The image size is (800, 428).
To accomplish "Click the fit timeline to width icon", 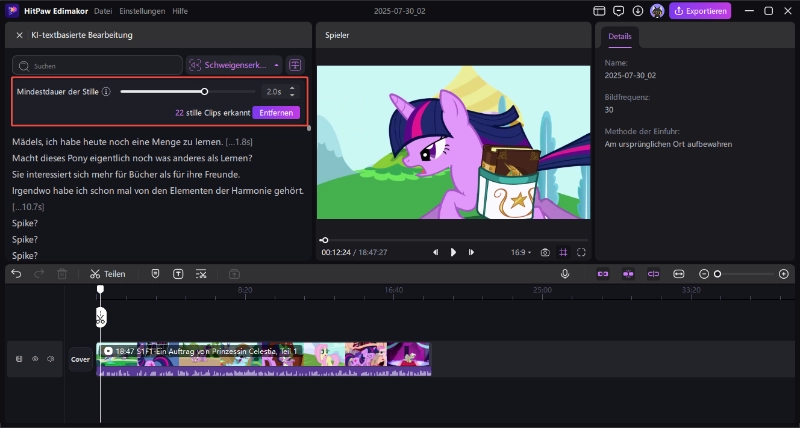I will (679, 274).
